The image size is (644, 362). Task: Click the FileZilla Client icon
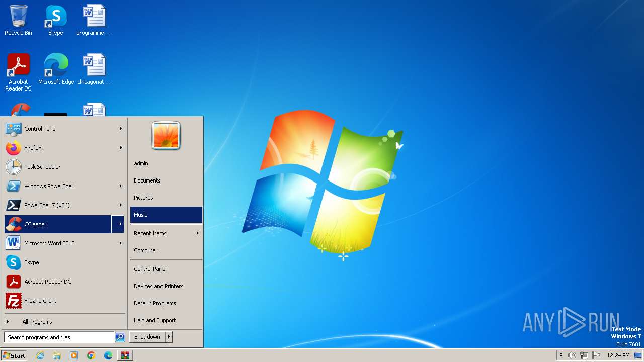click(x=13, y=301)
